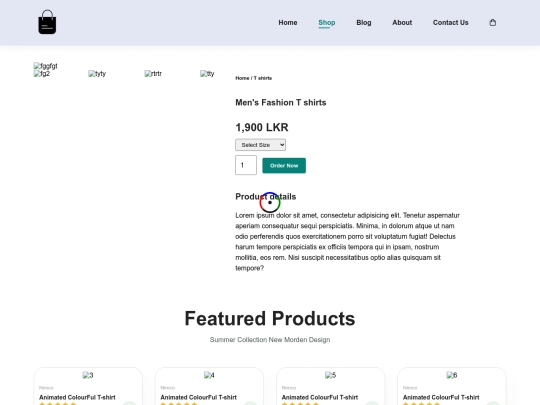The height and width of the screenshot is (405, 540).
Task: Open the Shop menu item
Action: 326,23
